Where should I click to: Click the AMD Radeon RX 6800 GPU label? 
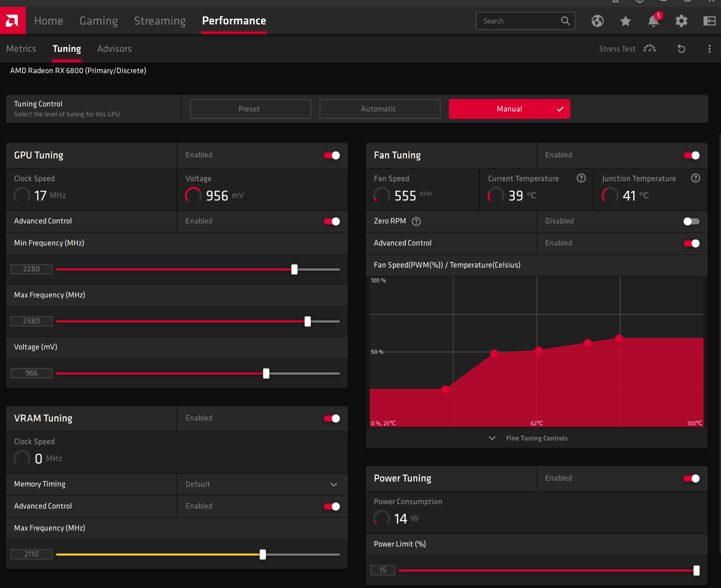coord(78,71)
